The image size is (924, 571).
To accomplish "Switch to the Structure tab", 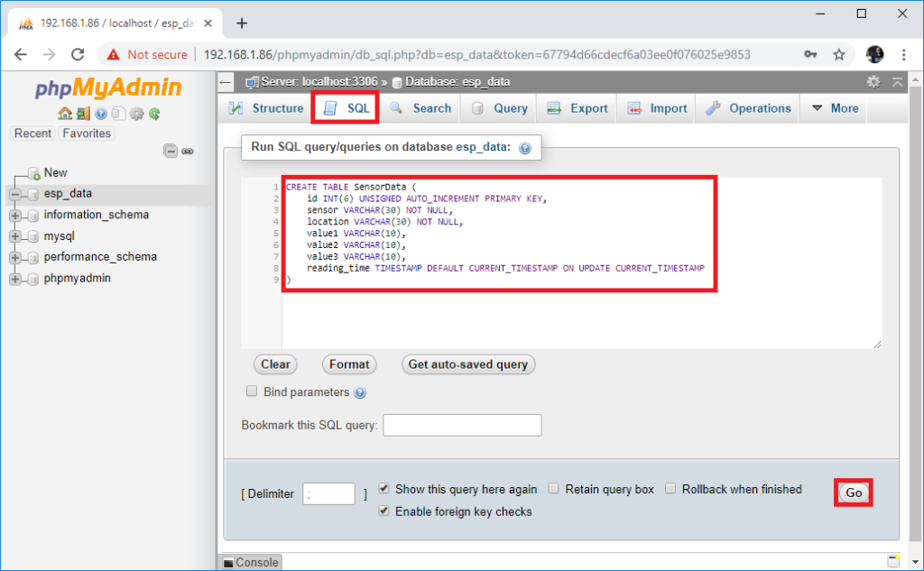I will [264, 108].
